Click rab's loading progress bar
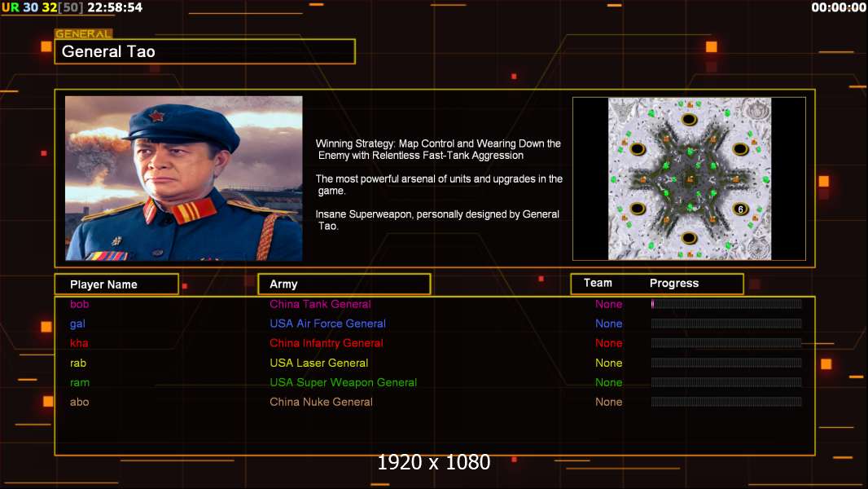The width and height of the screenshot is (868, 489). 726,363
